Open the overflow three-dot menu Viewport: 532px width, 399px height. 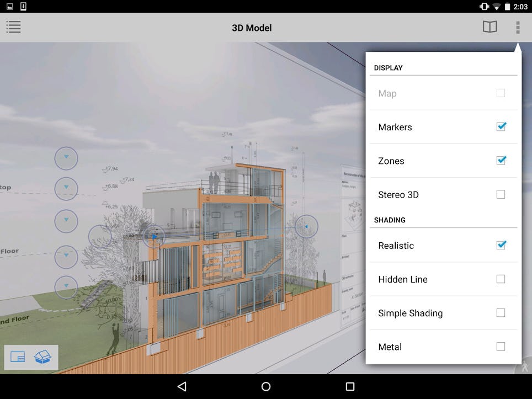pyautogui.click(x=517, y=26)
